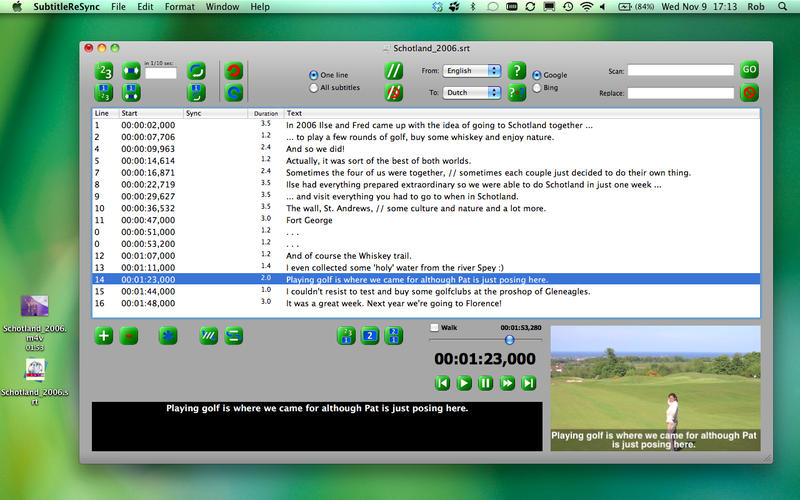Open the Edit menu in the menu bar
The width and height of the screenshot is (800, 500).
[x=146, y=7]
